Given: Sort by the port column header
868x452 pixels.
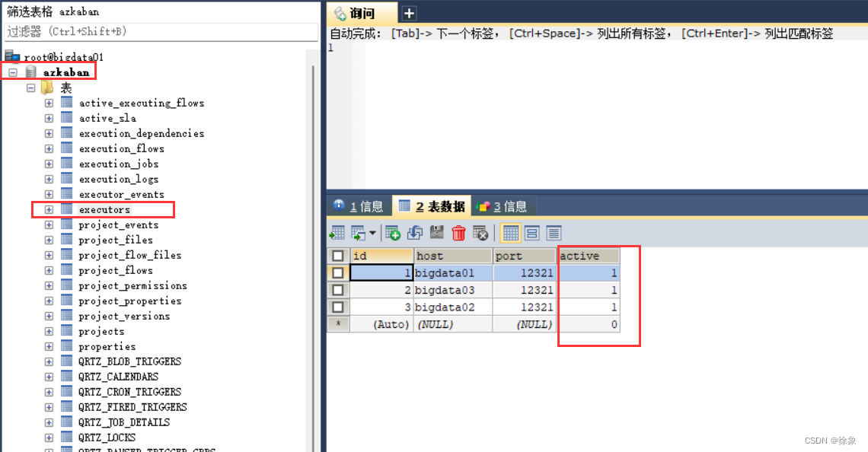Looking at the screenshot, I should [x=525, y=256].
